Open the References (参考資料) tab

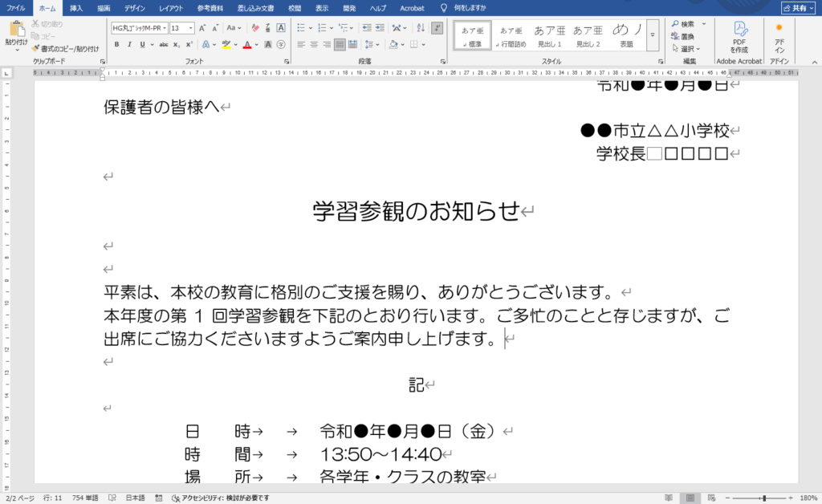[x=210, y=8]
